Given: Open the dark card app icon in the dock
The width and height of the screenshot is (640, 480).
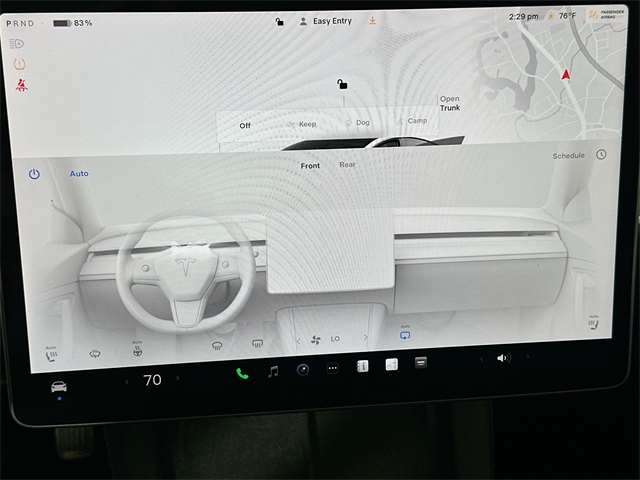Looking at the screenshot, I should 421,362.
